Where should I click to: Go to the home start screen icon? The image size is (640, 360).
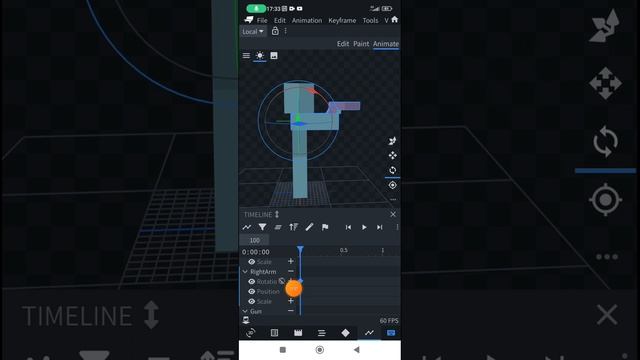coord(394,20)
